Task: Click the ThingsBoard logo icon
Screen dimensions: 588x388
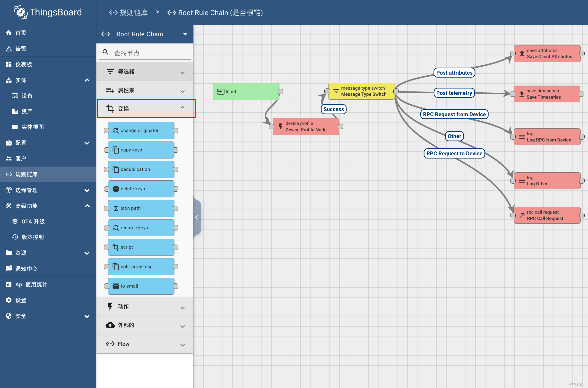Action: 20,12
